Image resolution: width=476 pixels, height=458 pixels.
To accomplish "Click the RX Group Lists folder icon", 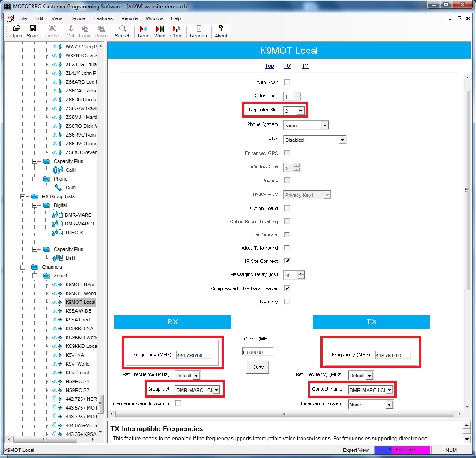I will point(34,196).
